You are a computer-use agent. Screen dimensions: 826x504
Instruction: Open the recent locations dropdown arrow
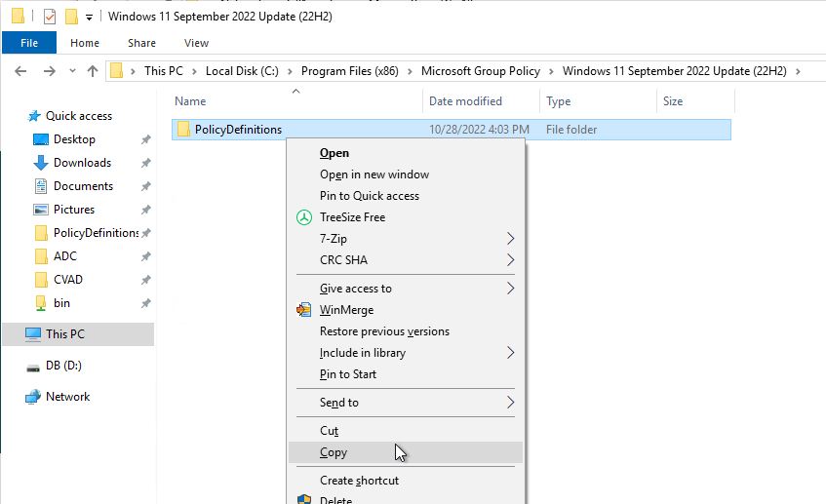click(x=72, y=71)
